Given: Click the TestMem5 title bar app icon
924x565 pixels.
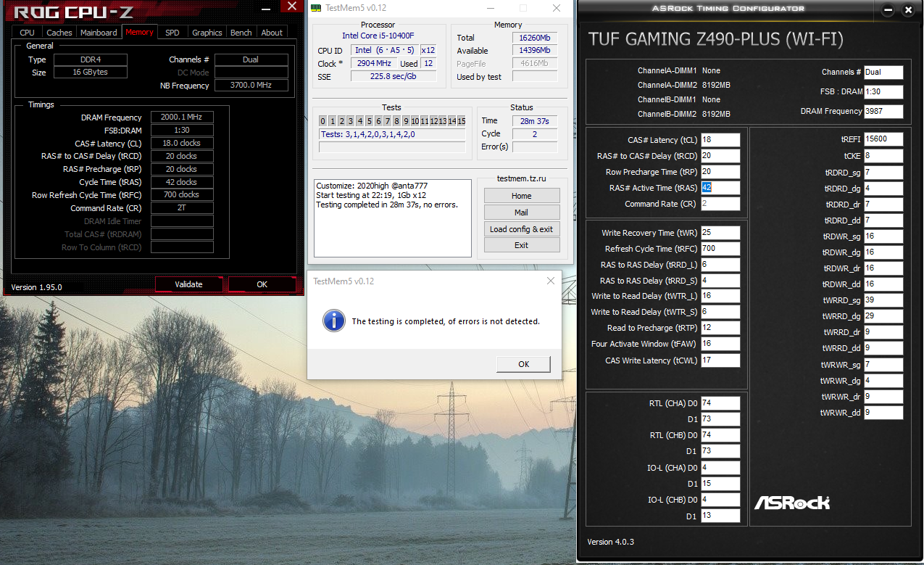Looking at the screenshot, I should pos(315,7).
